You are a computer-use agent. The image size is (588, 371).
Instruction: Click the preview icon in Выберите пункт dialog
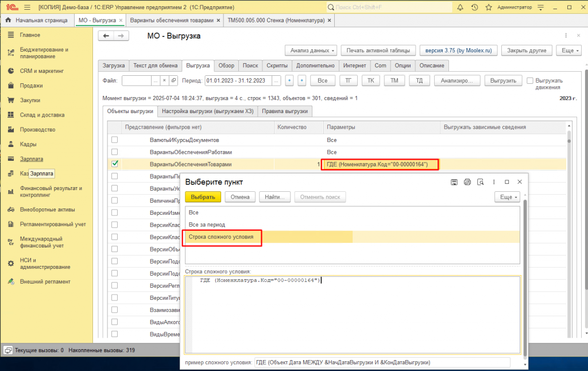point(481,182)
